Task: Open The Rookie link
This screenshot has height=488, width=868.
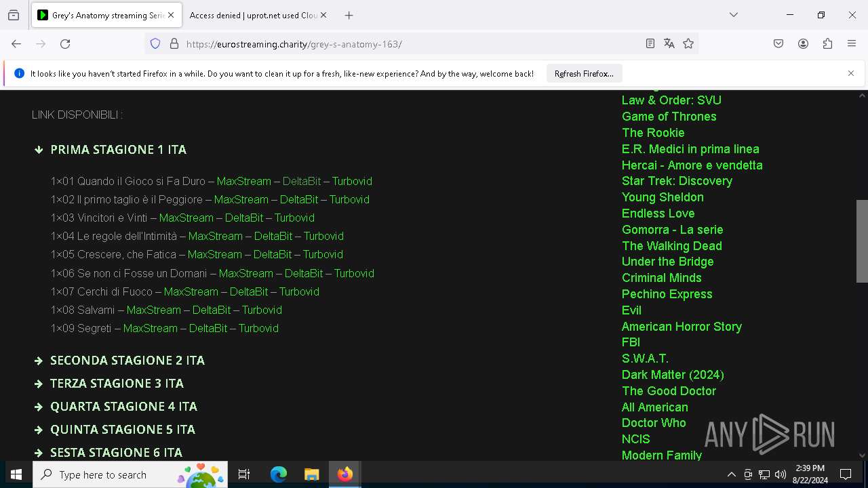Action: (x=653, y=133)
